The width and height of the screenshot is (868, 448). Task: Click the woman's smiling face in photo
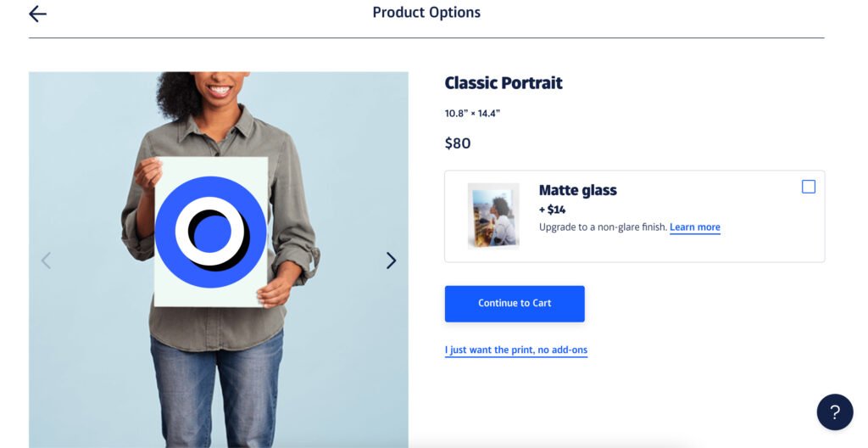[217, 87]
